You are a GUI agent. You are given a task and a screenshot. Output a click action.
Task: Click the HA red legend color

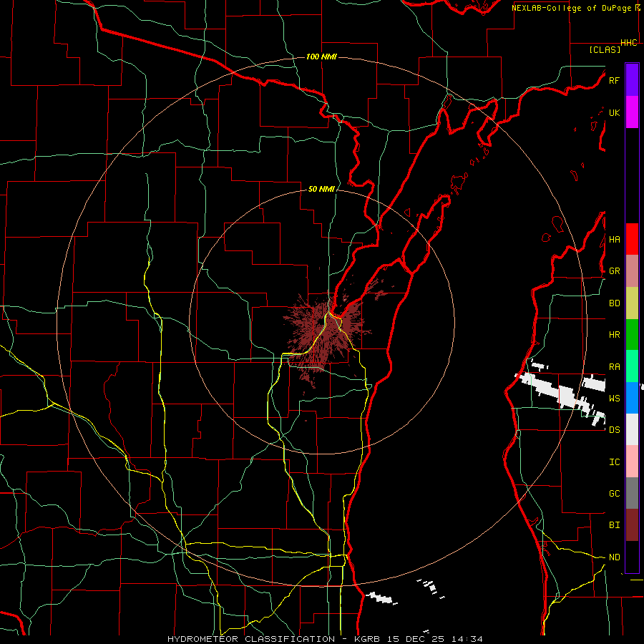[x=632, y=239]
